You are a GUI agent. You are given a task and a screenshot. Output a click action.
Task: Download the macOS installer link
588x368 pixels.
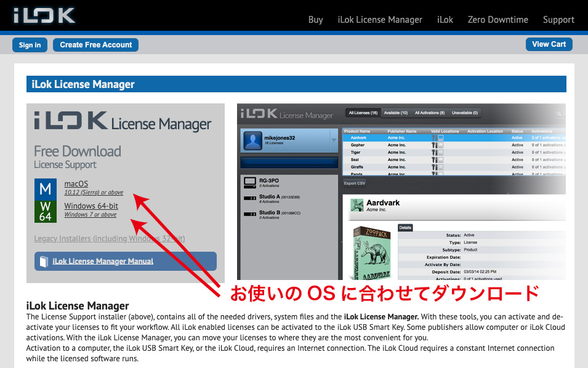(x=76, y=183)
